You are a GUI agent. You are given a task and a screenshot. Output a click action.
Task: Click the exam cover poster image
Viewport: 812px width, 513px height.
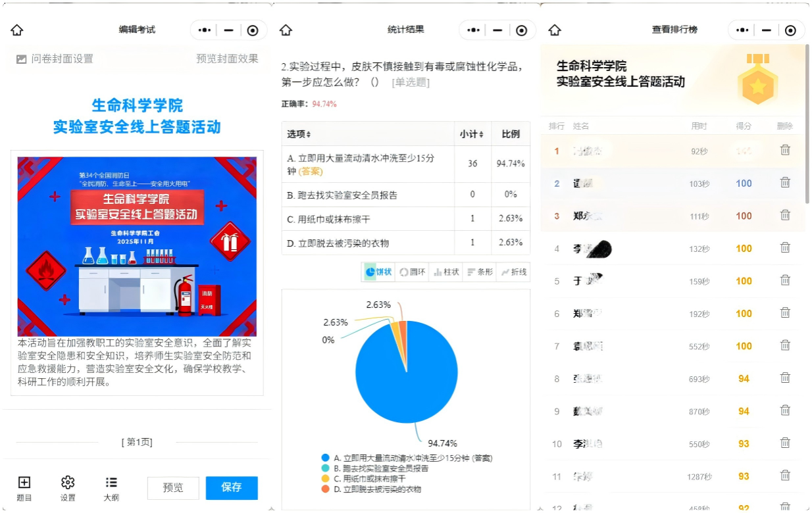click(137, 246)
